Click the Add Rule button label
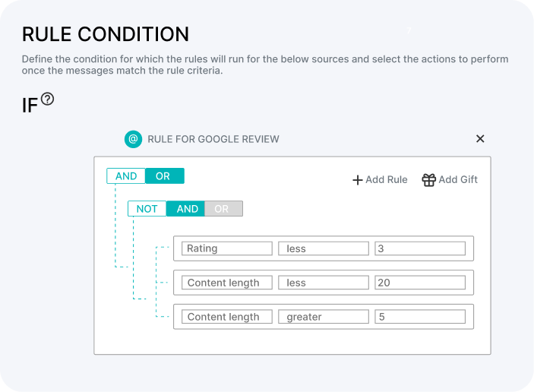This screenshot has width=534, height=392. 387,179
